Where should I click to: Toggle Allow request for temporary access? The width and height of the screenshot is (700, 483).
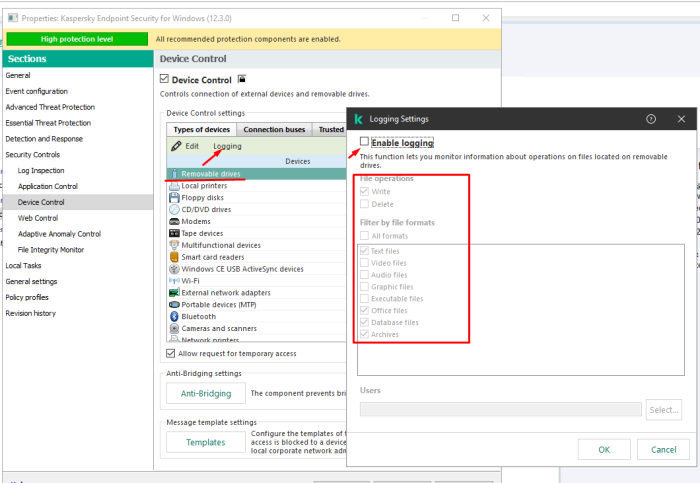(171, 354)
